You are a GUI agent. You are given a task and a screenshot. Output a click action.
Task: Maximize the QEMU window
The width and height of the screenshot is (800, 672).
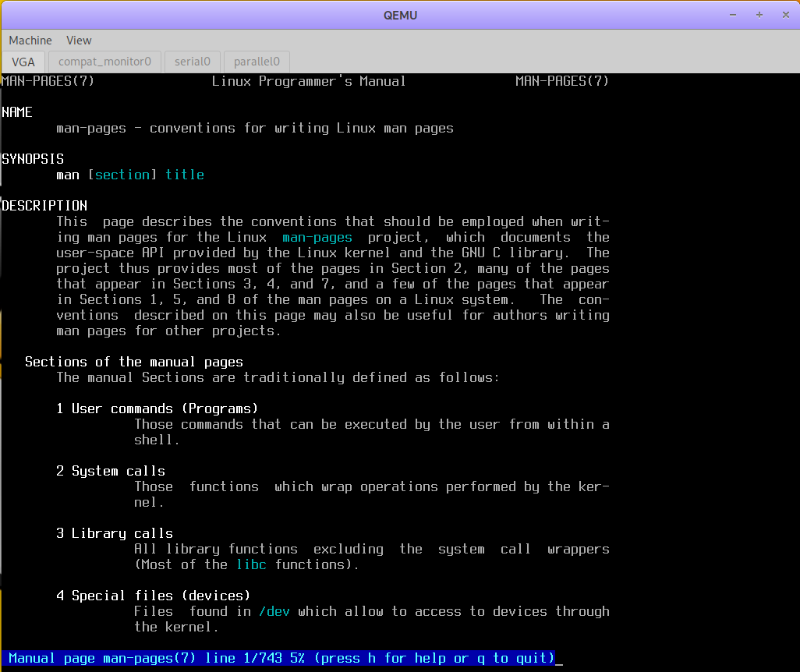[x=759, y=15]
